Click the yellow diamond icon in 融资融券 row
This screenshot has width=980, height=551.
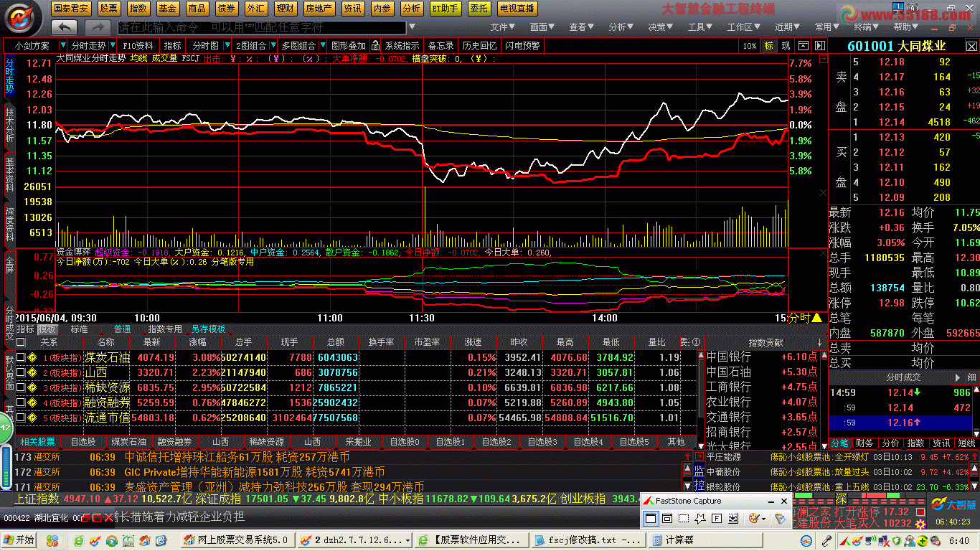tap(32, 402)
